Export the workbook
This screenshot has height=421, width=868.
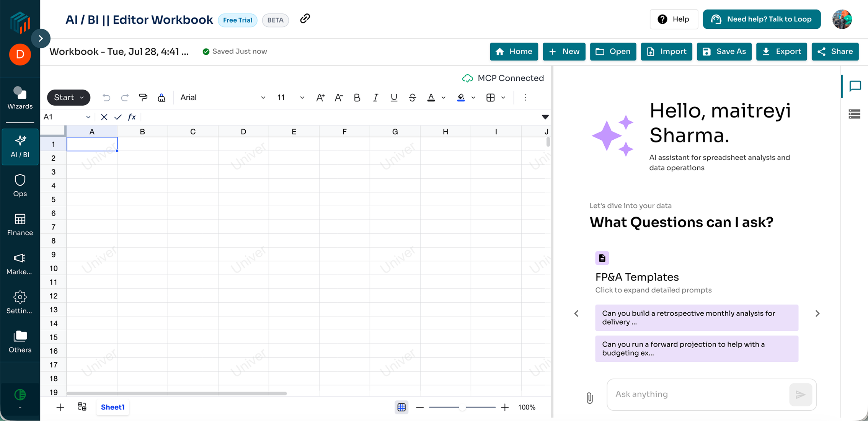tap(782, 52)
